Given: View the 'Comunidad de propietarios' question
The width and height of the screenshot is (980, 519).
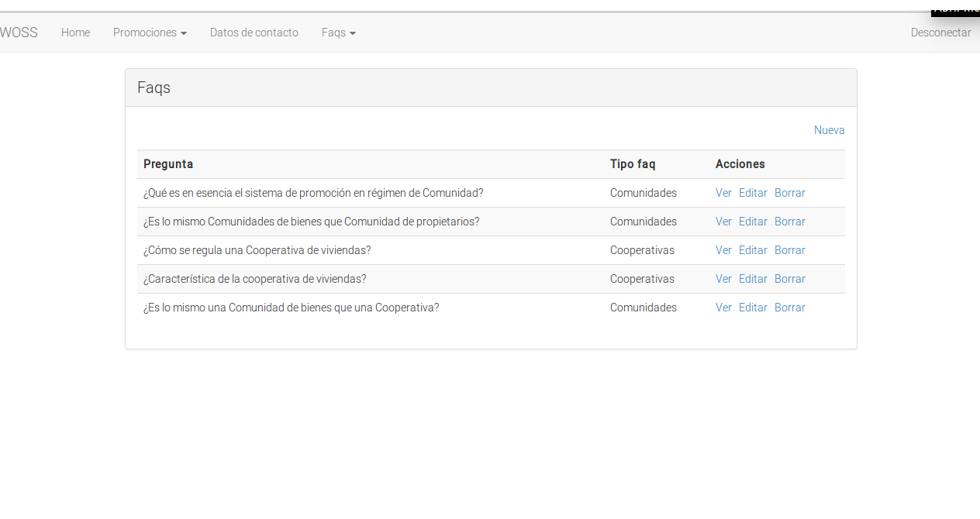Looking at the screenshot, I should (x=723, y=222).
